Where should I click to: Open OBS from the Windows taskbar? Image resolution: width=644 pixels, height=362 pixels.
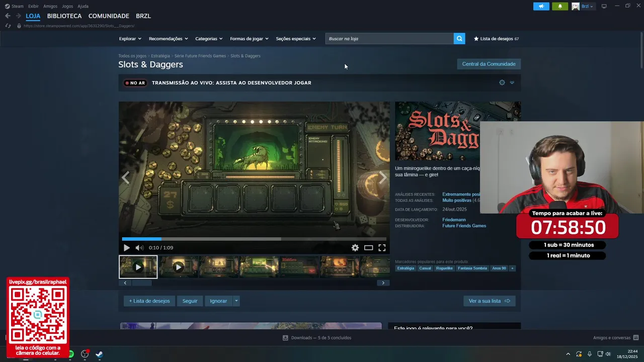85,354
